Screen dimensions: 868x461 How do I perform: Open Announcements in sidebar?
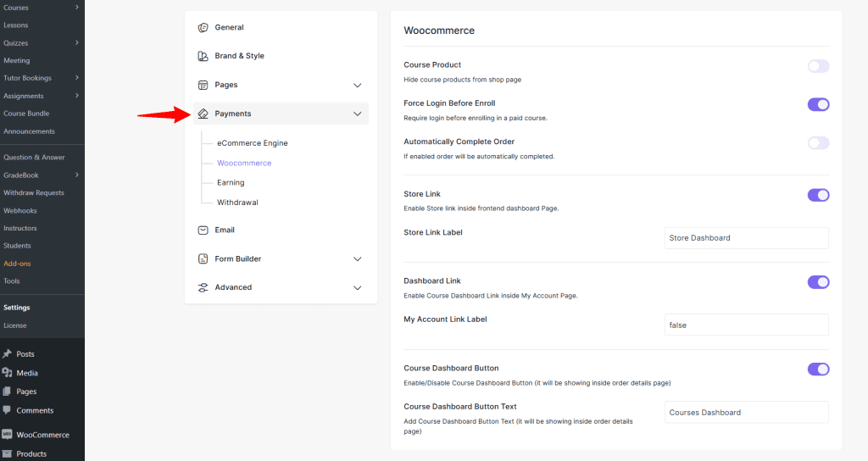30,131
